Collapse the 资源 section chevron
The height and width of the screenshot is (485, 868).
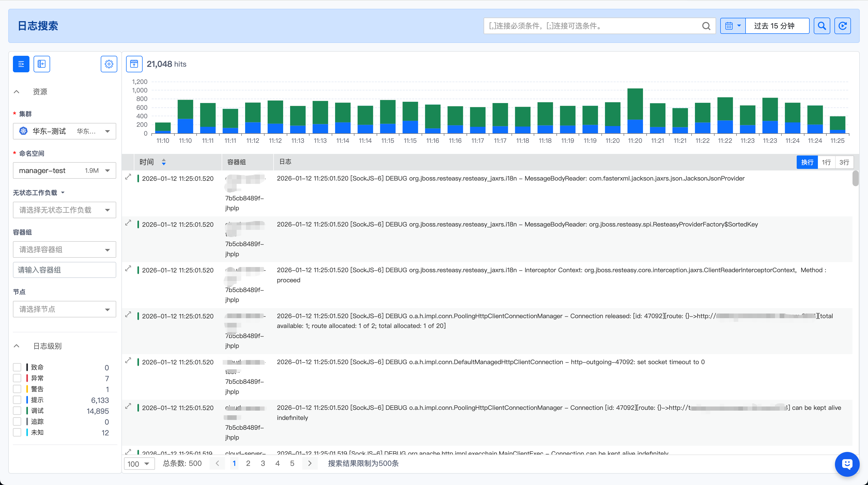click(17, 92)
